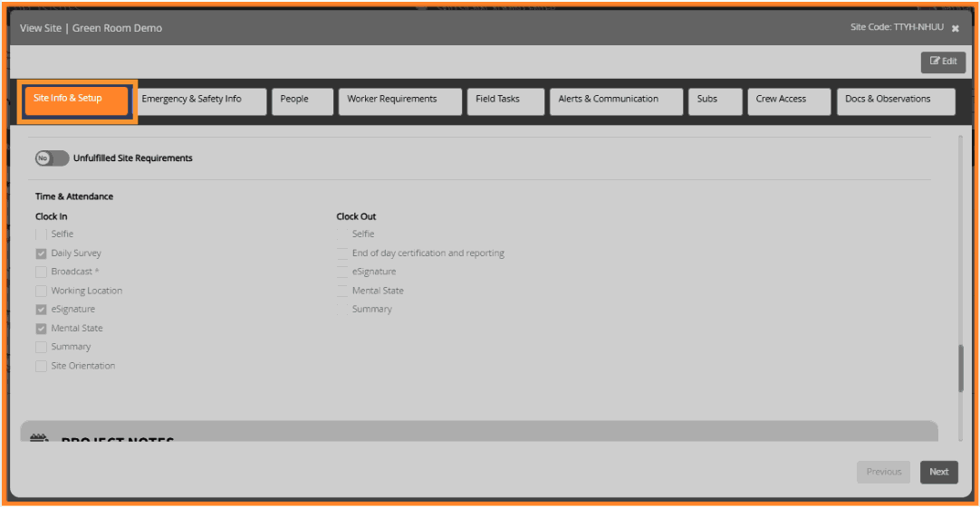Toggle Clock In eSignature checkbox
Screen dimensions: 980x507
coord(42,310)
